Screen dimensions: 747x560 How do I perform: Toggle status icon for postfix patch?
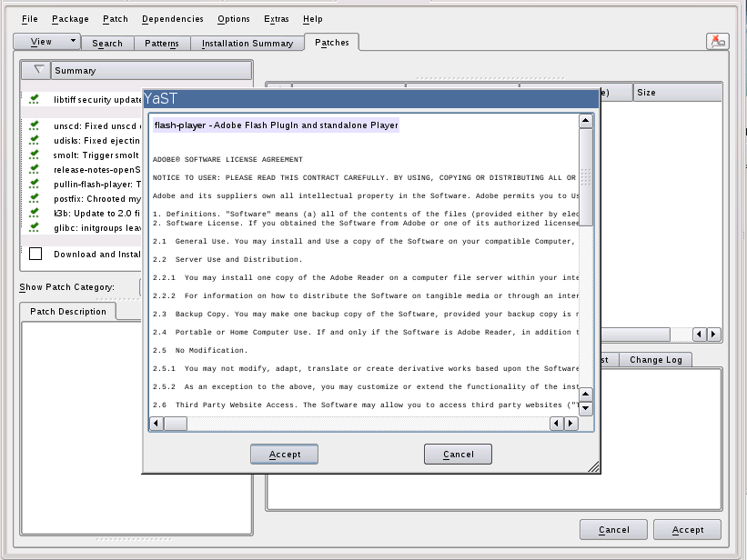34,198
